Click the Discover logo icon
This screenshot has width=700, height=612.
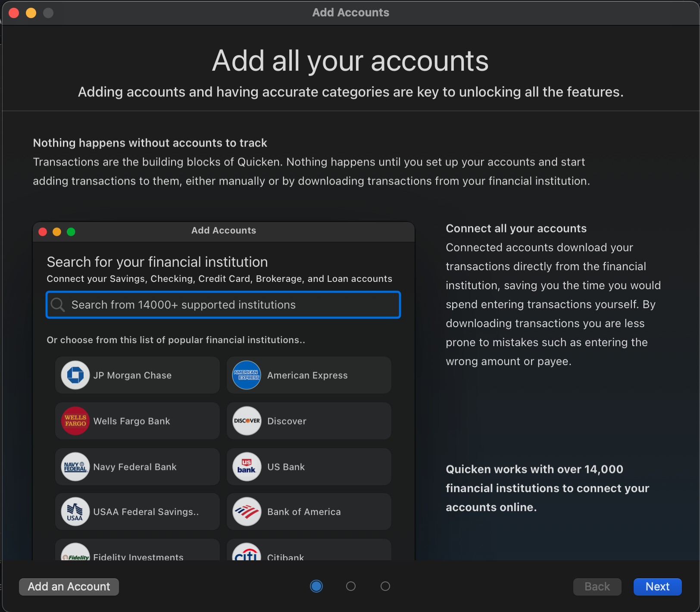[247, 421]
